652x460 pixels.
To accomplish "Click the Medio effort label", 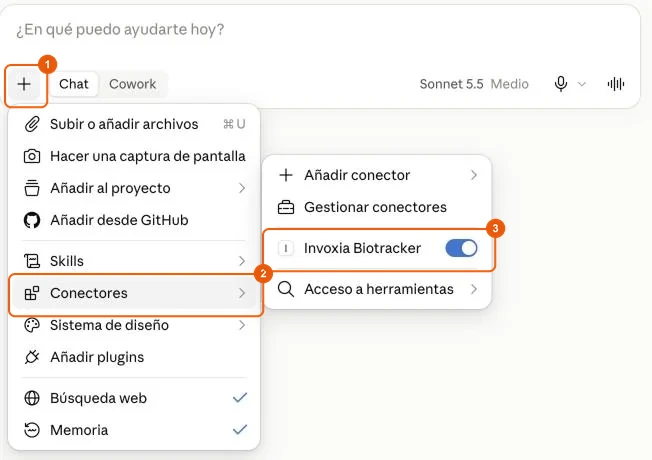I will click(509, 84).
